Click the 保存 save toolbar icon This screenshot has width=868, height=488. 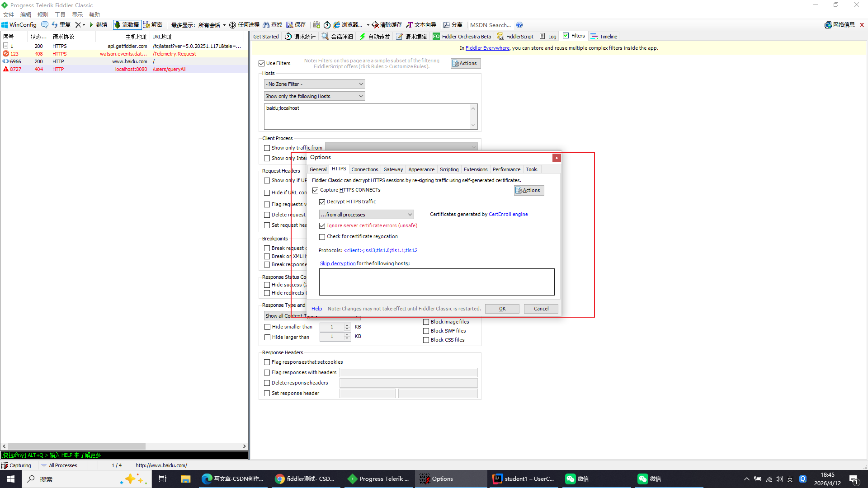point(290,25)
